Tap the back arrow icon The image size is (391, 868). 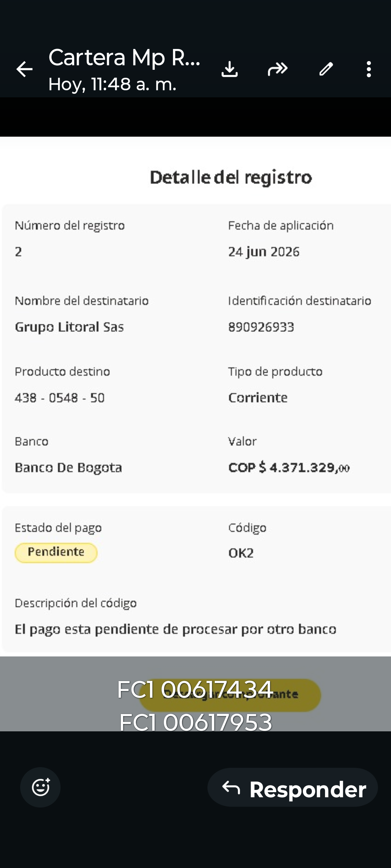pos(24,69)
